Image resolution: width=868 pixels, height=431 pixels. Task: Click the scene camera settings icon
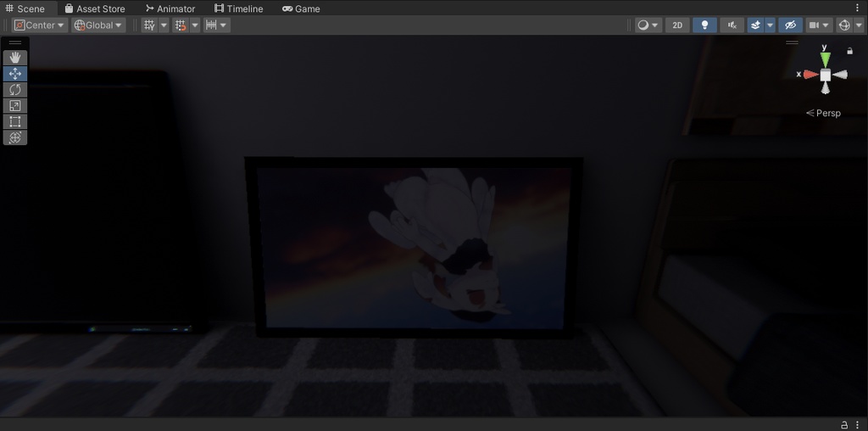tap(814, 25)
